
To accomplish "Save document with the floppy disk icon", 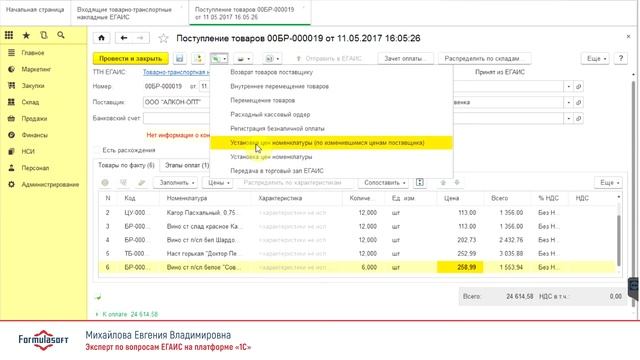I will (180, 59).
